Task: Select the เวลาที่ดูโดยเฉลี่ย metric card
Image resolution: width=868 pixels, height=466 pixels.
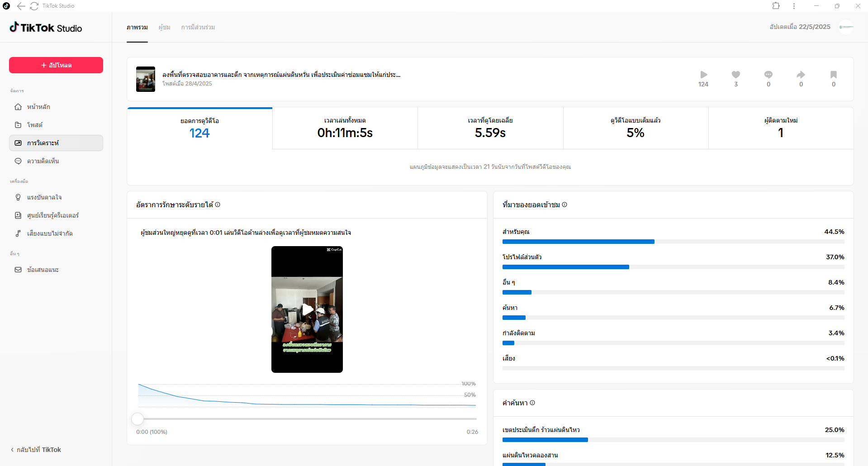Action: coord(490,128)
